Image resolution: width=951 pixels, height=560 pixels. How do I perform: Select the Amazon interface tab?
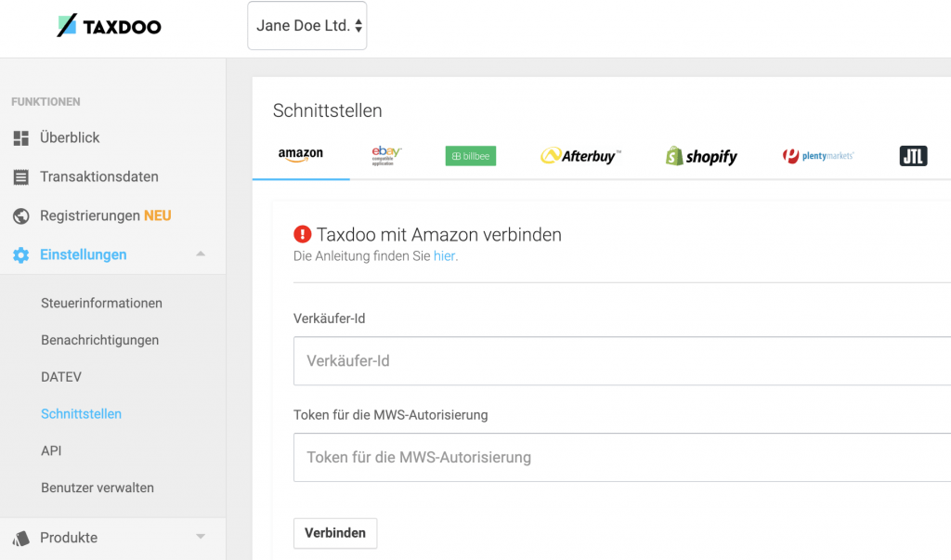pyautogui.click(x=301, y=155)
